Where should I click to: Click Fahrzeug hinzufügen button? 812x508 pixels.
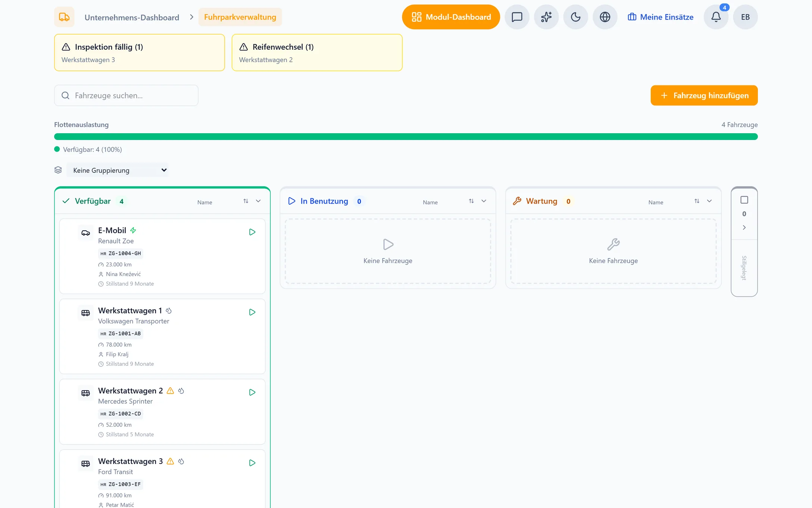(x=704, y=95)
